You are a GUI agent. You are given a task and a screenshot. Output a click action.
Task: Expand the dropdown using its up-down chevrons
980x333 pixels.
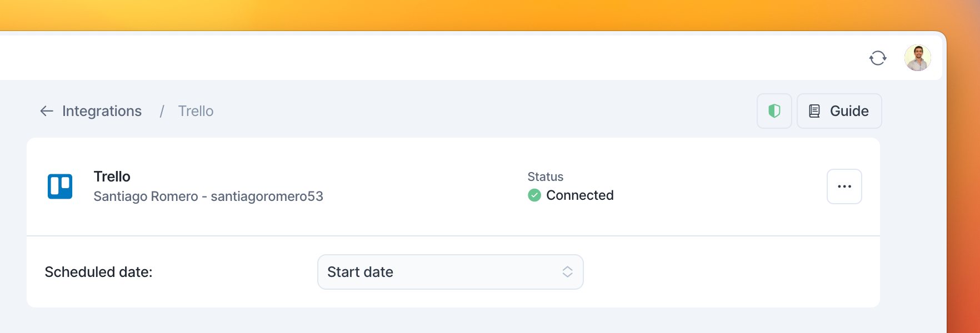[567, 272]
